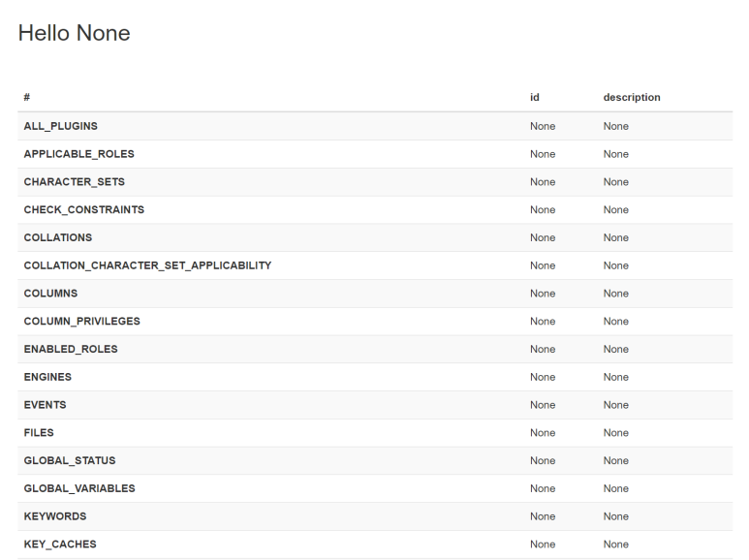
Task: Select the COLUMNS row name
Action: point(50,294)
